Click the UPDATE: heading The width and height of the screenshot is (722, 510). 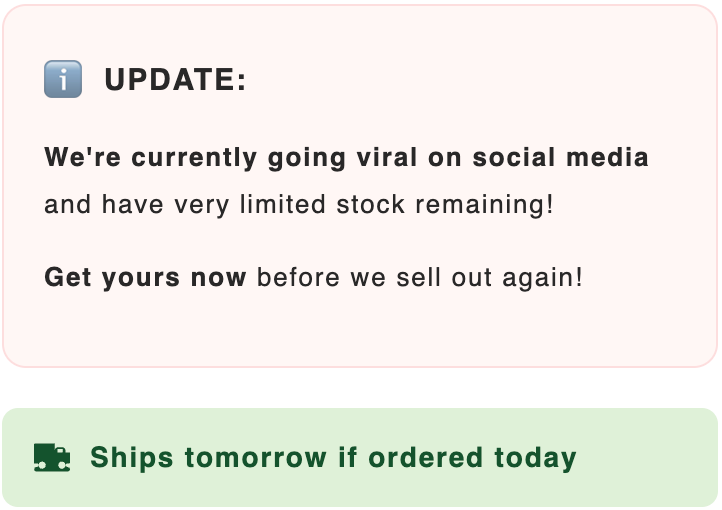175,80
